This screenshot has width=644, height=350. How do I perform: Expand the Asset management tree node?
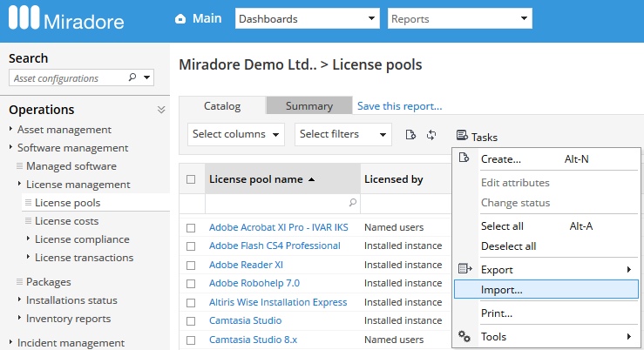point(10,129)
